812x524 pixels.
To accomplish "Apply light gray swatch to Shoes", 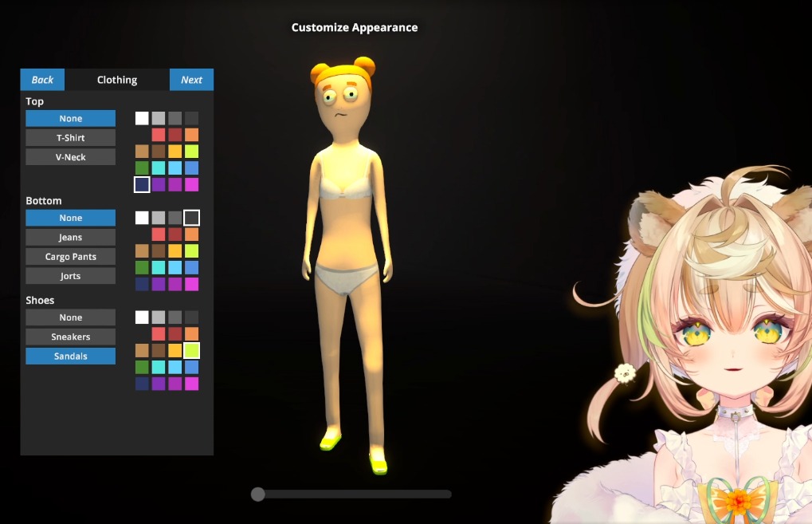I will [159, 317].
